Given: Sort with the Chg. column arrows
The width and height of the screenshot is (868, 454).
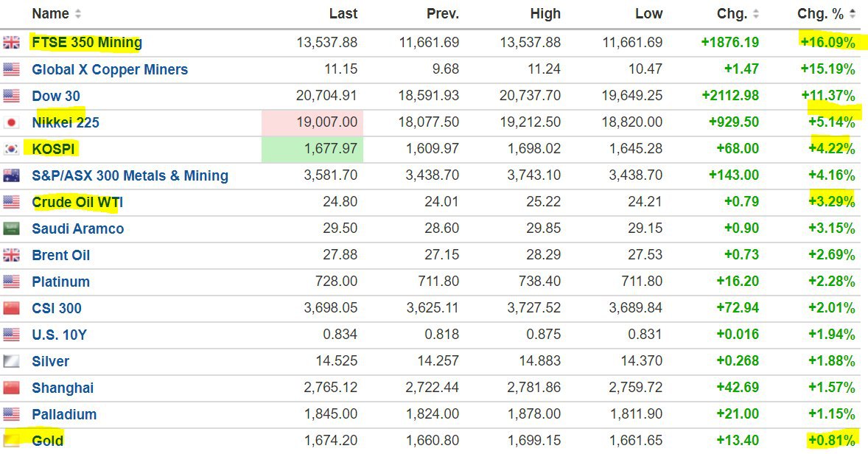Looking at the screenshot, I should click(756, 14).
